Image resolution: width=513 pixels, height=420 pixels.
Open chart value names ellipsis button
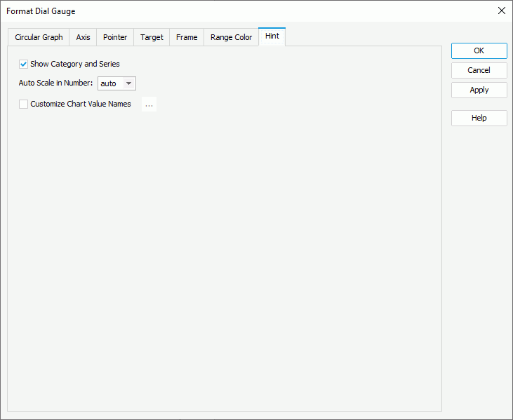[x=149, y=104]
